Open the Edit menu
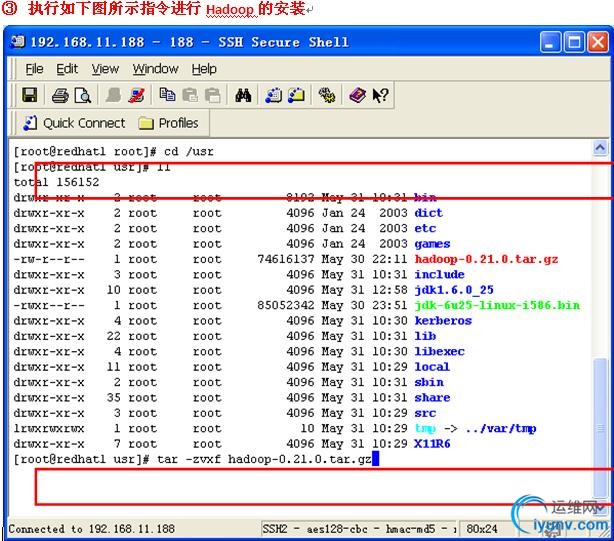Viewport: 614px width, 541px height. tap(67, 69)
